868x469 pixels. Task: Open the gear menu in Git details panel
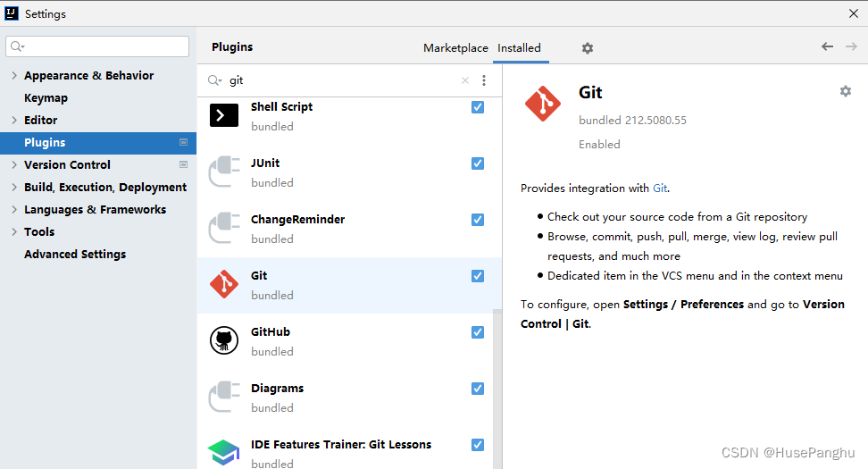pyautogui.click(x=845, y=91)
